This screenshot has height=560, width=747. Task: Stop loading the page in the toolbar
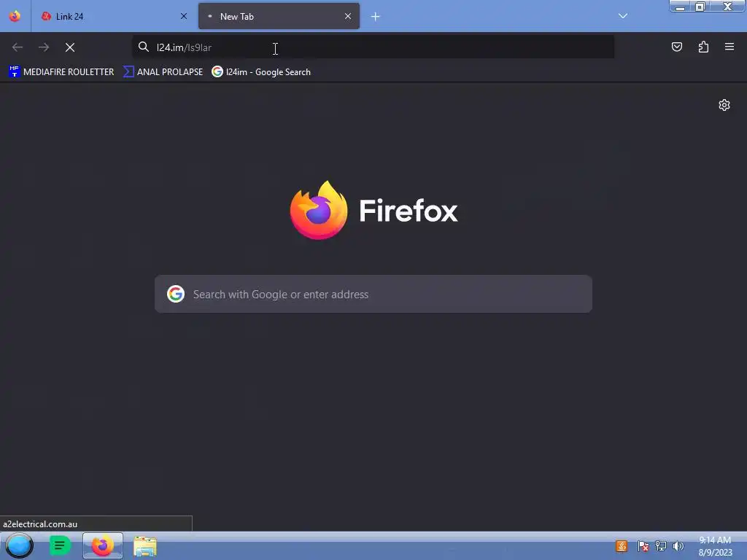click(x=70, y=47)
